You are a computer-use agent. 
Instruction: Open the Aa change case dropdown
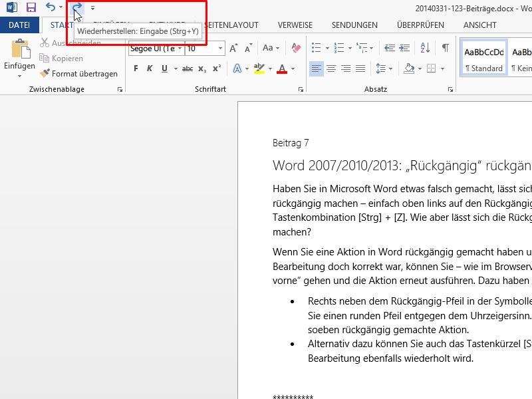click(271, 48)
